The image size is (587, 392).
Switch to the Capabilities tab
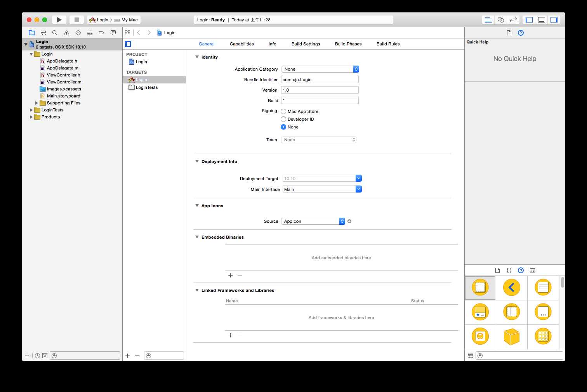coord(241,44)
